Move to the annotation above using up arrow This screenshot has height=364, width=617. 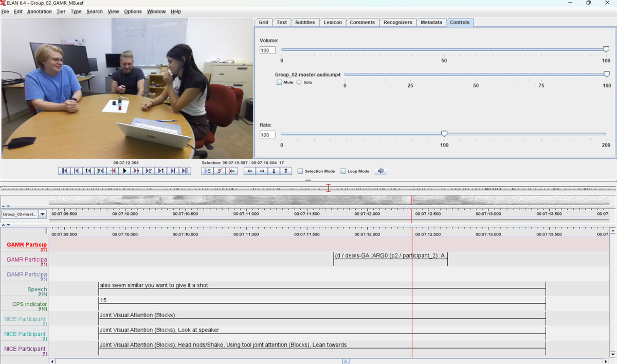point(286,171)
